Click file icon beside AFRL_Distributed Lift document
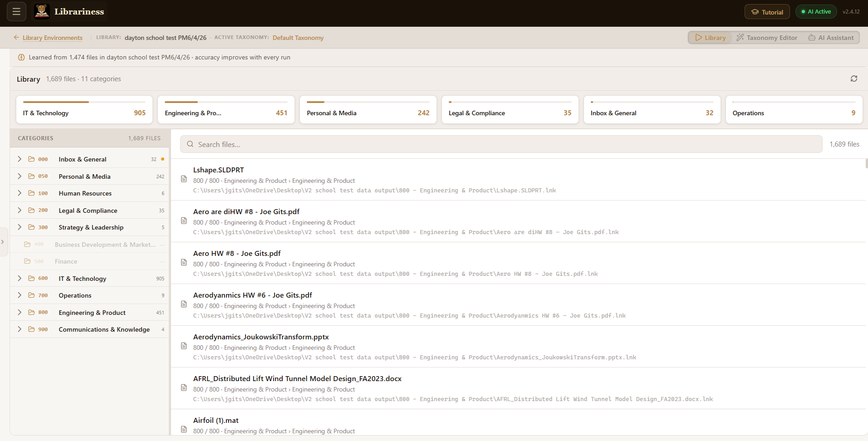Viewport: 868px width, 441px height. point(184,387)
